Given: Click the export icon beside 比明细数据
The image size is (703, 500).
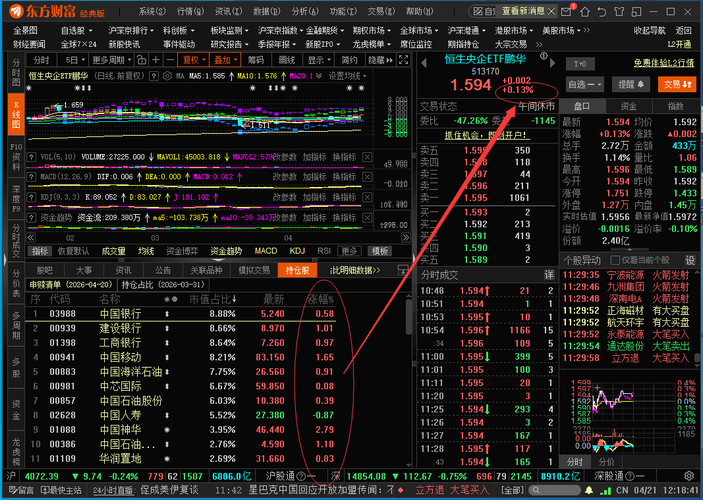Looking at the screenshot, I should coord(403,270).
